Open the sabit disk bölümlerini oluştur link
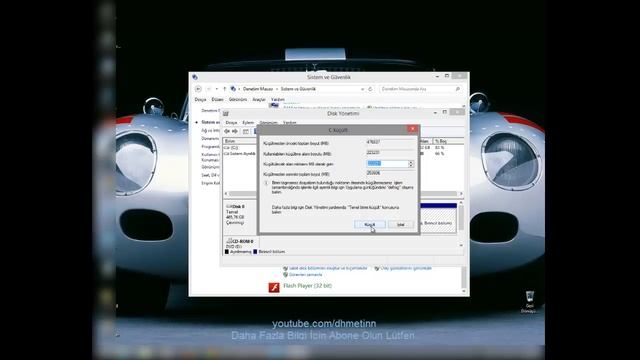The image size is (640, 360). 328,268
